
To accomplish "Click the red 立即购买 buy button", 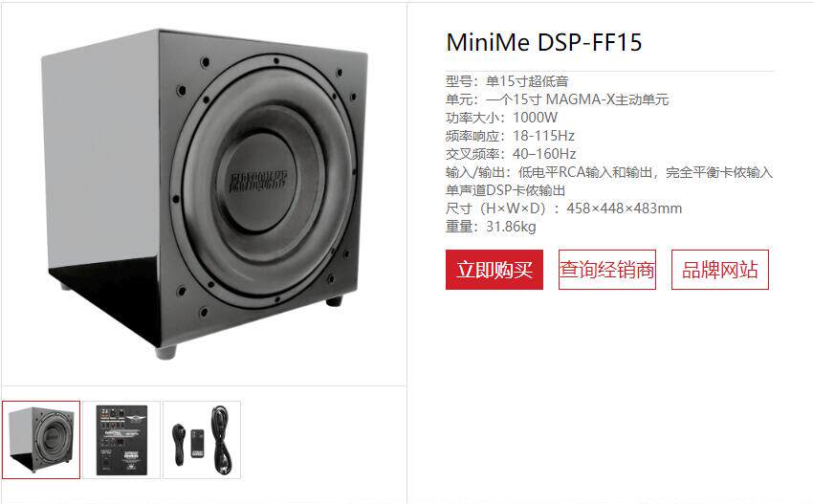I will click(x=494, y=270).
